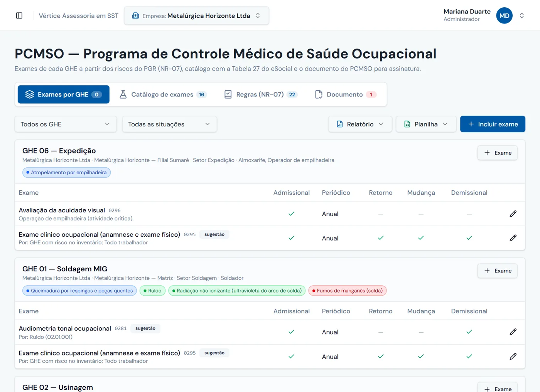Add Exame to GHE 06 Expedição
This screenshot has width=540, height=392.
pos(498,153)
